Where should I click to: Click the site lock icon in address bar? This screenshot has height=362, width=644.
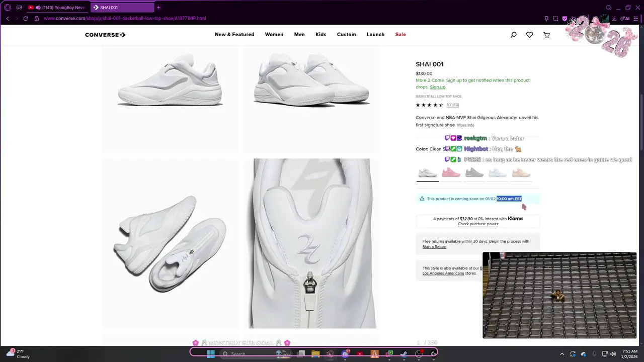(x=36, y=19)
